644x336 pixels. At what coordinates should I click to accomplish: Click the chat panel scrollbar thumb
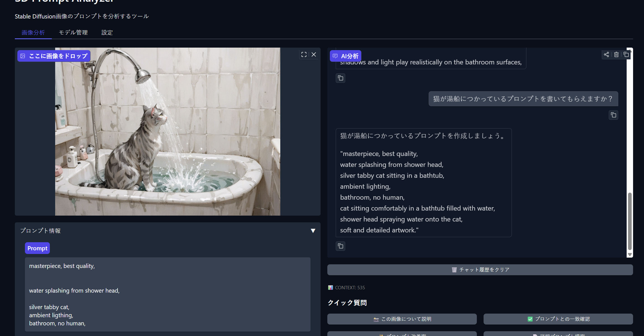click(x=630, y=221)
